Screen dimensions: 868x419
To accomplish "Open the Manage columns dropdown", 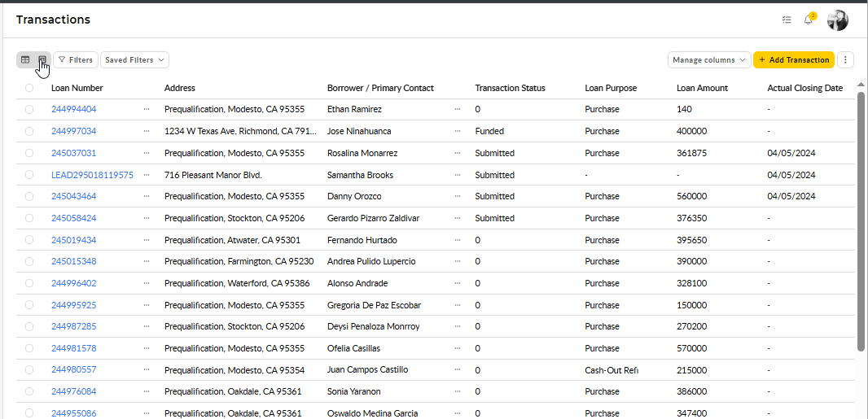I will point(709,59).
